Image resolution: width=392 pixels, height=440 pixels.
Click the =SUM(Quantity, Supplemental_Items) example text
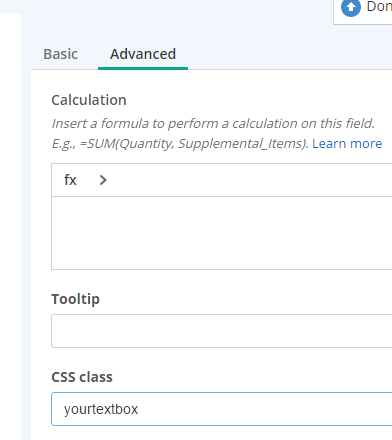[180, 144]
